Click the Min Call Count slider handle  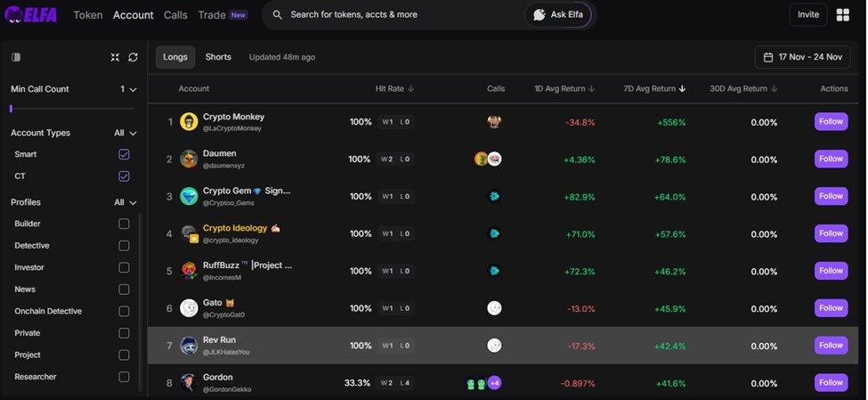[11, 109]
